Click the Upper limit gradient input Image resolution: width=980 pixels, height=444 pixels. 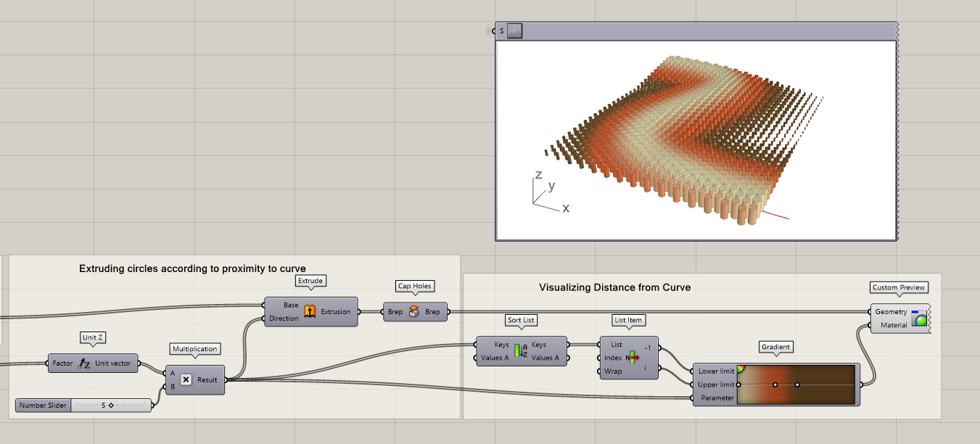(x=717, y=385)
